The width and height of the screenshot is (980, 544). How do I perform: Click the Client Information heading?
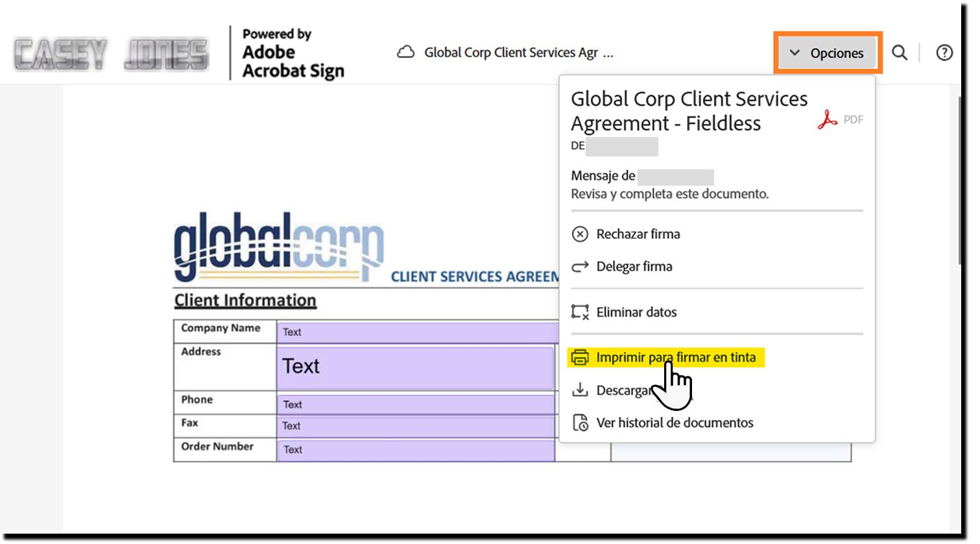coord(245,300)
